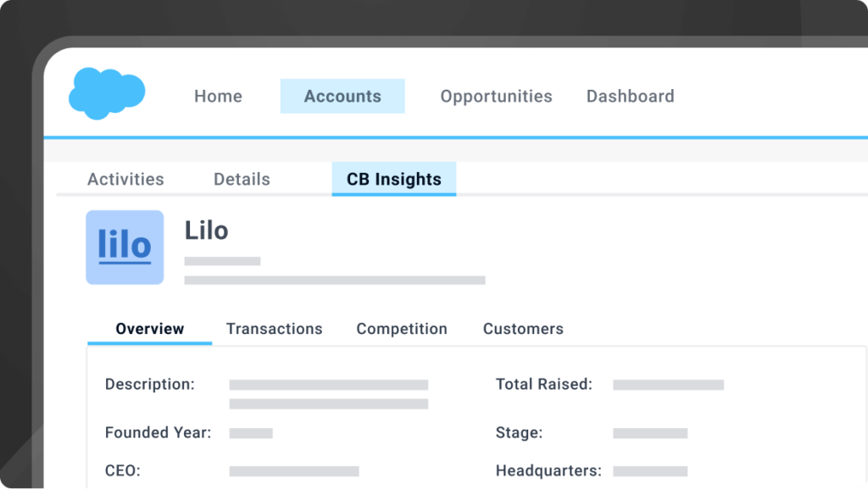Go to the Home menu item
Screen dimensions: 868x489
click(218, 97)
